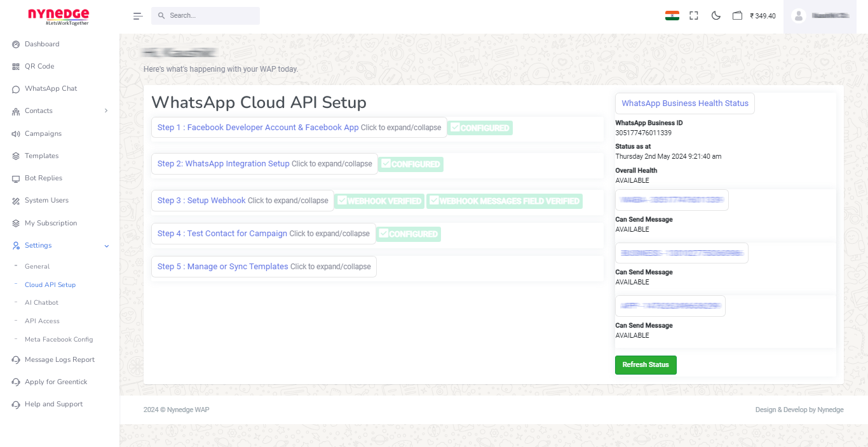Click the Refresh Status button
This screenshot has width=868, height=447.
[646, 365]
